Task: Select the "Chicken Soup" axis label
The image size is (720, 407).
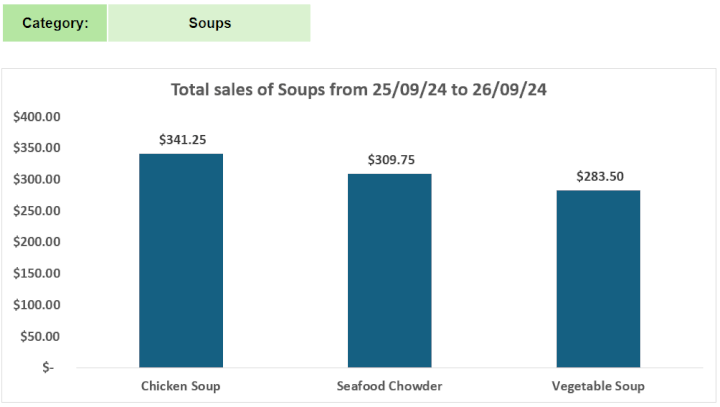Action: [181, 386]
